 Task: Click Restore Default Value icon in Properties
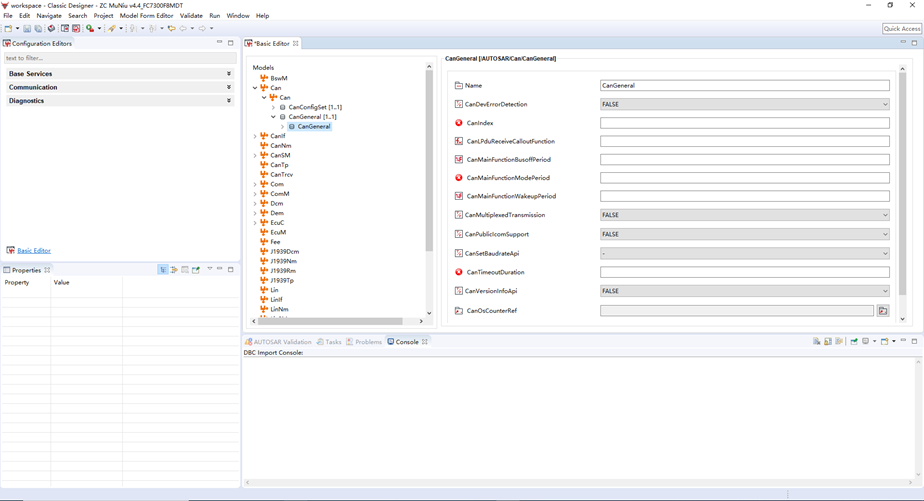pos(185,270)
